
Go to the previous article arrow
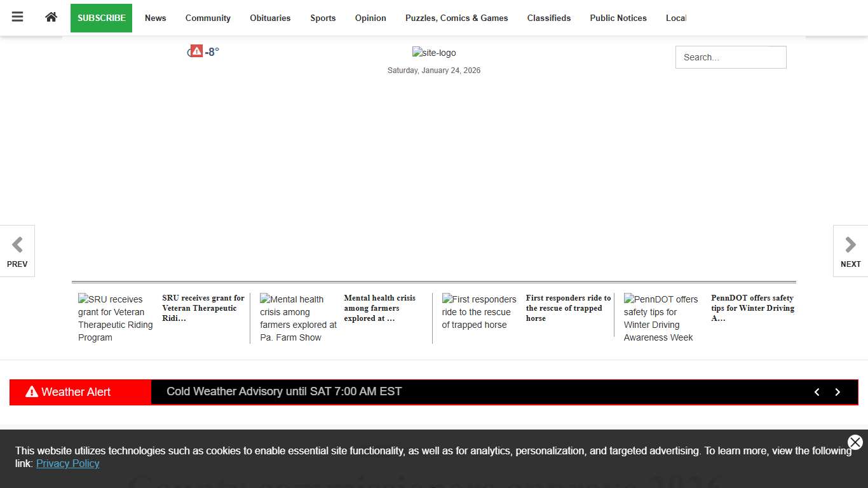17,251
